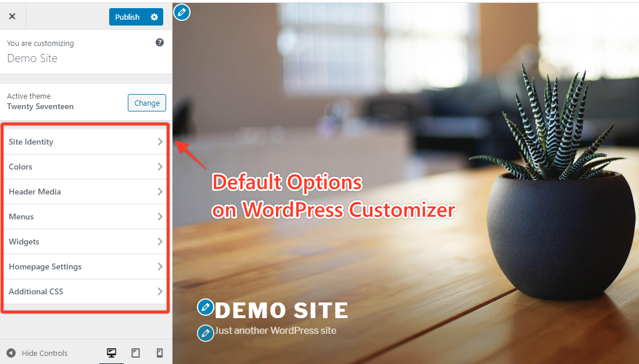Open the Header Media settings
This screenshot has width=639, height=364.
tap(85, 192)
